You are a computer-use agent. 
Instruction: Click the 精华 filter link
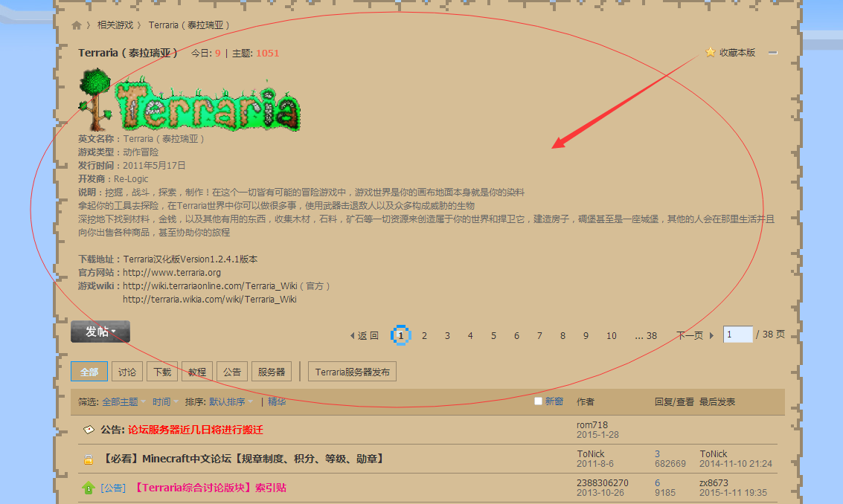coord(277,401)
